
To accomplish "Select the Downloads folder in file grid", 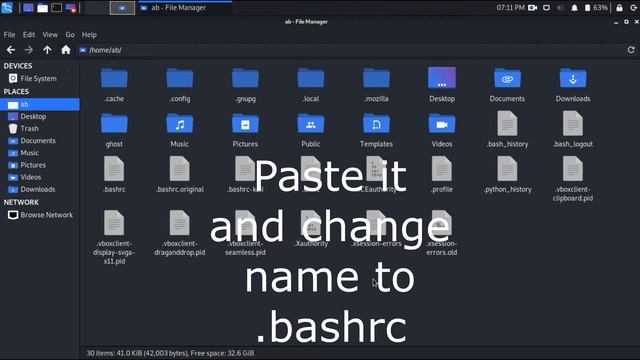I will (x=573, y=84).
